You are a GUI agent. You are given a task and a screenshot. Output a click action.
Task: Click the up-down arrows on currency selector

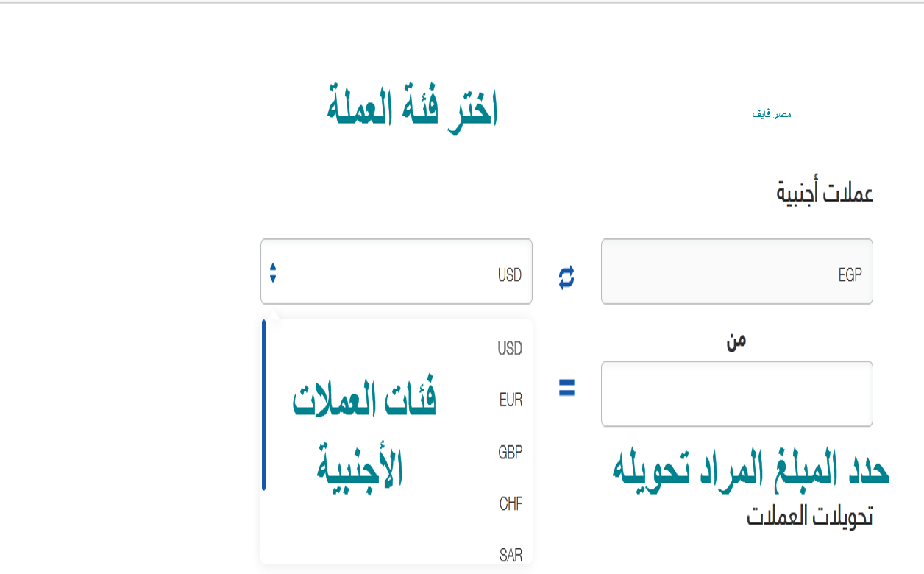coord(273,273)
